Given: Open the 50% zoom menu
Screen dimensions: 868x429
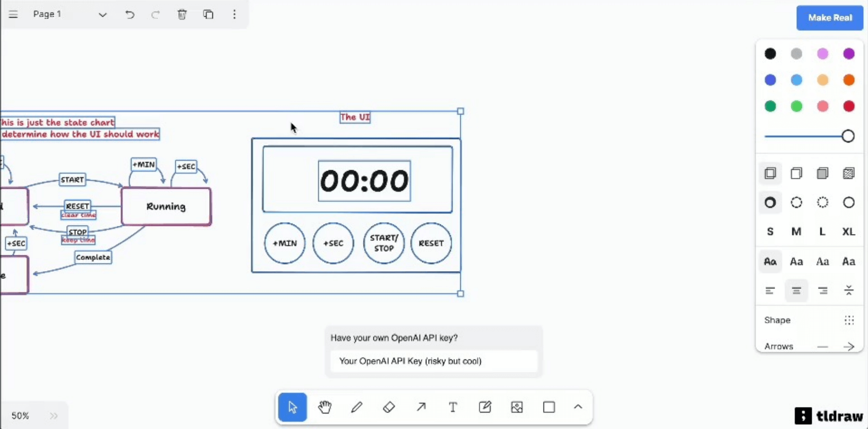Looking at the screenshot, I should click(20, 416).
